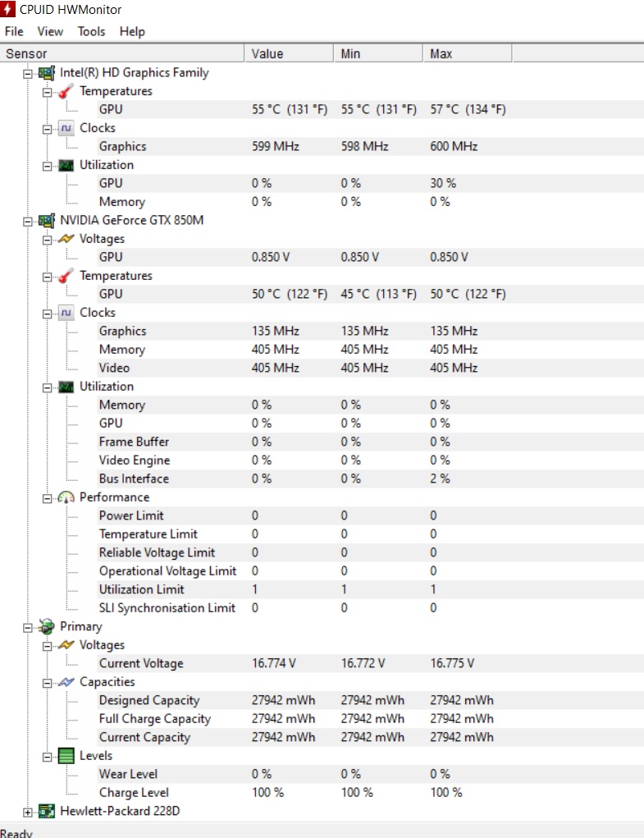Click the Hewlett-Packard 228D motherboard icon
Viewport: 644px width, 838px height.
tap(47, 811)
